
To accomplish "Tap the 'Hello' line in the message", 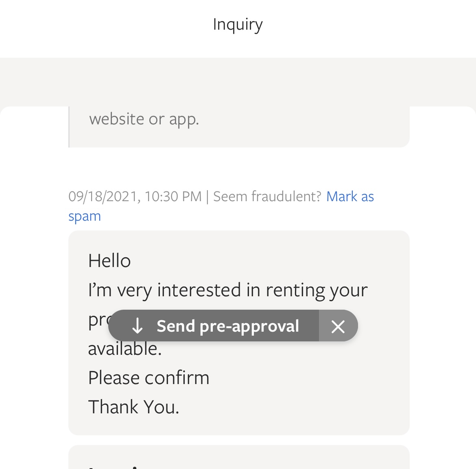I will (x=109, y=261).
